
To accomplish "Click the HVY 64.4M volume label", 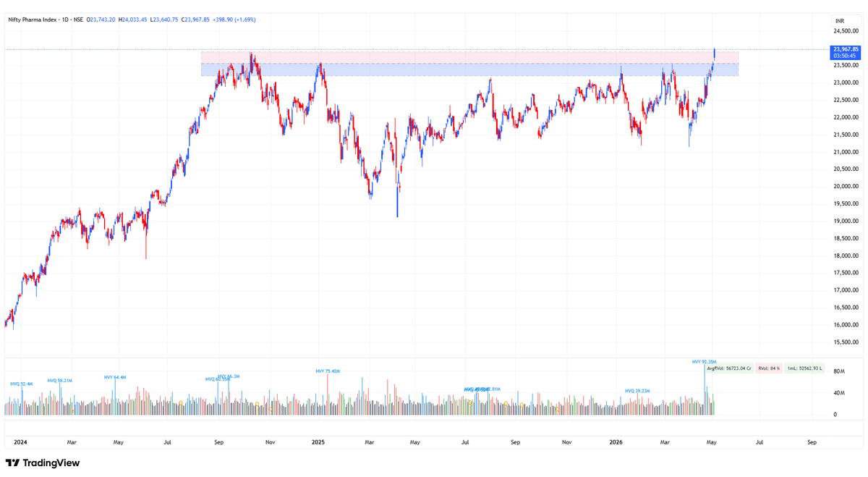I will pyautogui.click(x=115, y=376).
